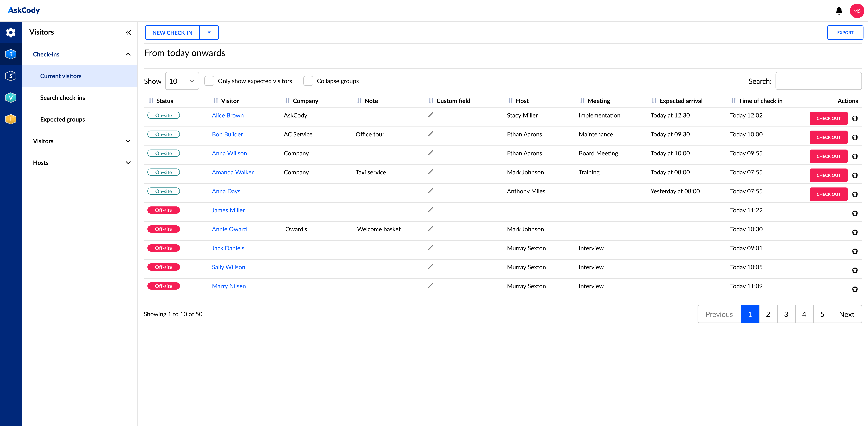Click the Search input field

[818, 81]
